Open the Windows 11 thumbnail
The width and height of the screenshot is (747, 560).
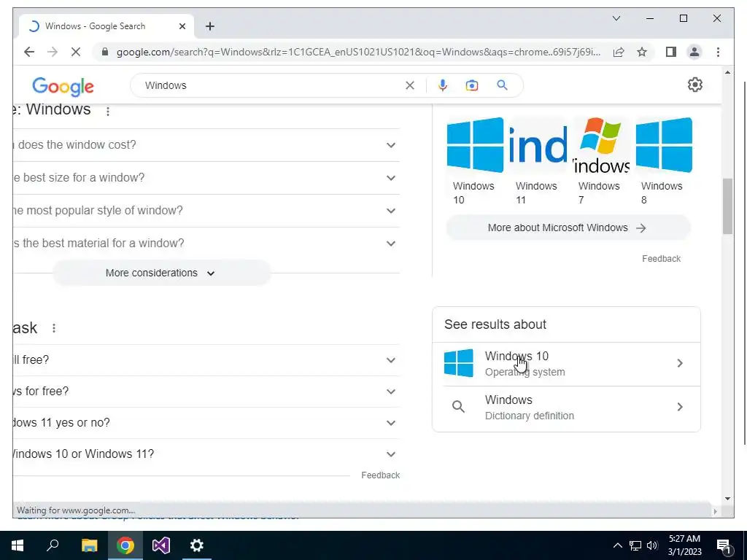[x=538, y=161]
